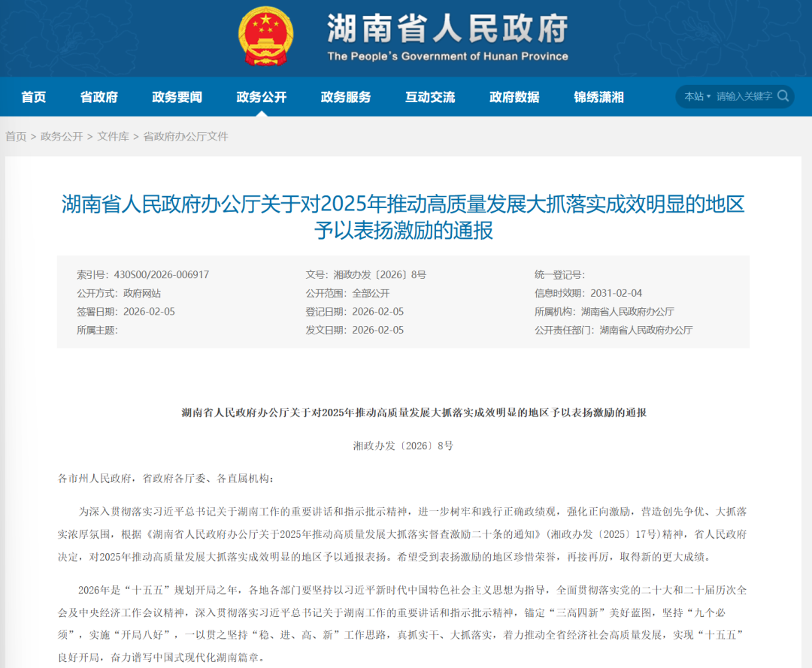Open the 锦绣潇湘 navigation menu
Viewport: 812px width, 668px height.
tap(598, 96)
